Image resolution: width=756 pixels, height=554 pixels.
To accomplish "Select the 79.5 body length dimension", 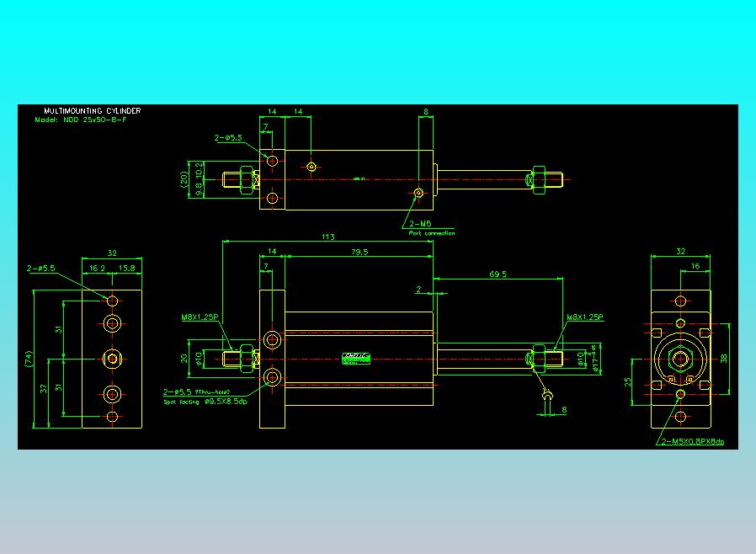I will pyautogui.click(x=359, y=252).
